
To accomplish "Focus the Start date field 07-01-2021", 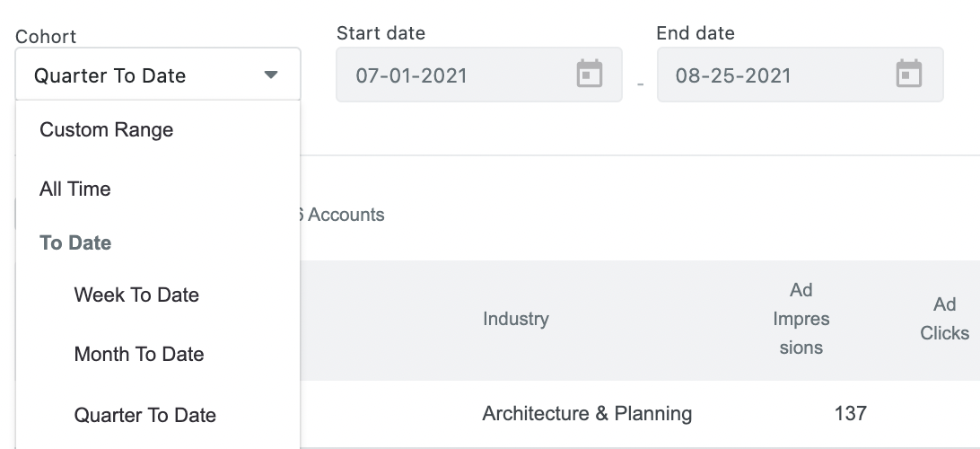I will (x=478, y=75).
